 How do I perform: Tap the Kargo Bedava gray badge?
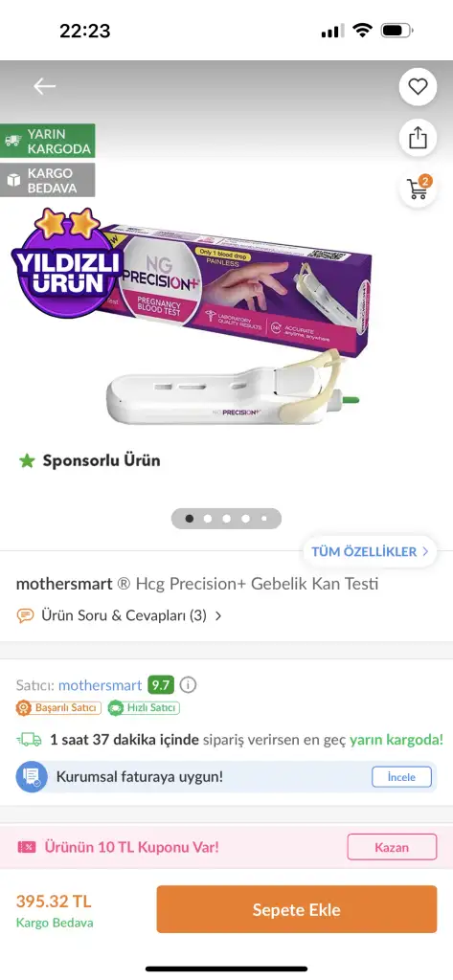[x=48, y=181]
